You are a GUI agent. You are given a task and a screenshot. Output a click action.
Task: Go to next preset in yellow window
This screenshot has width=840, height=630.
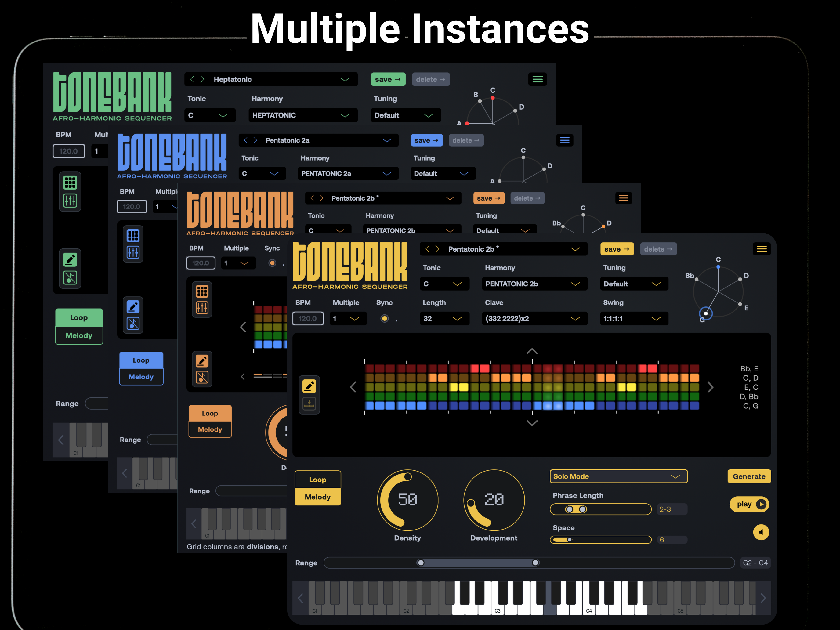point(437,249)
